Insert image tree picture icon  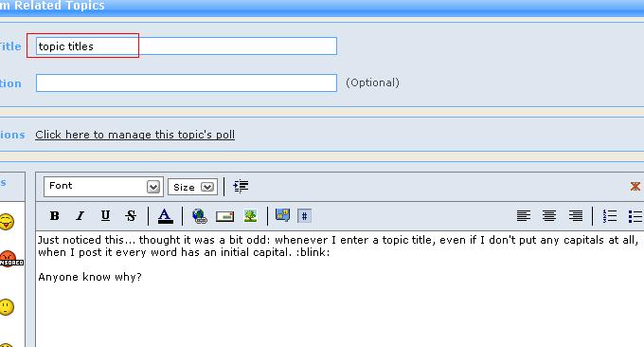(251, 216)
